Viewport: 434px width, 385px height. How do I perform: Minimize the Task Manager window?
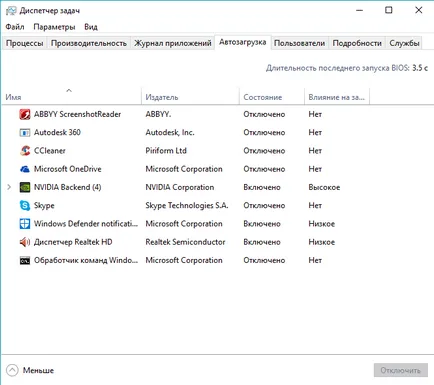click(359, 10)
